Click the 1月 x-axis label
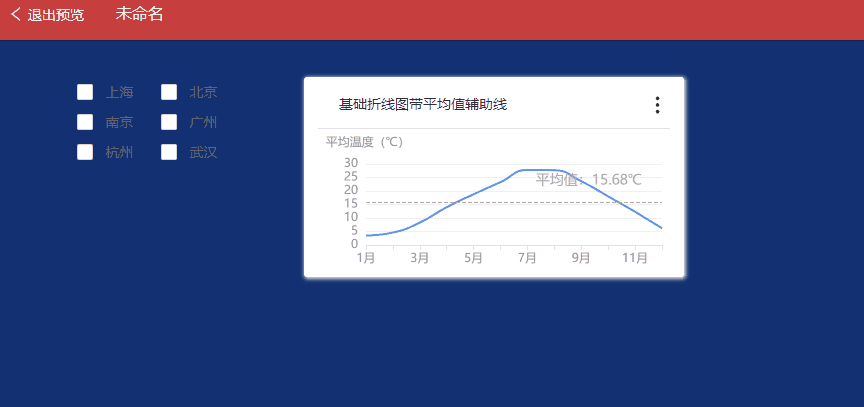The width and height of the screenshot is (864, 407). click(366, 257)
